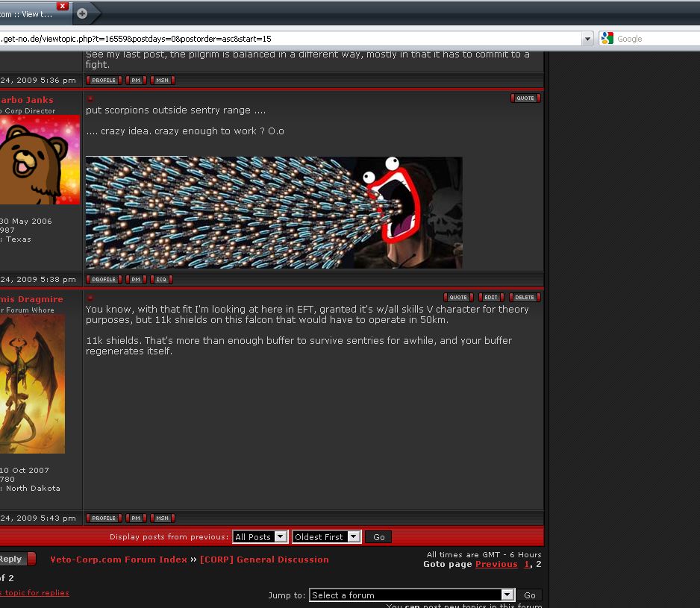
Task: Open the Janks username profile link
Action: (x=27, y=100)
